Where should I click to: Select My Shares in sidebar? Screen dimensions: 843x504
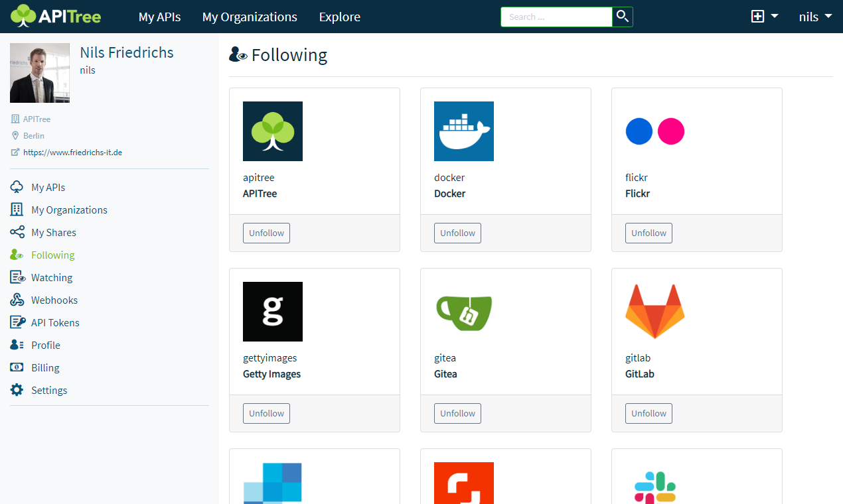pyautogui.click(x=54, y=232)
